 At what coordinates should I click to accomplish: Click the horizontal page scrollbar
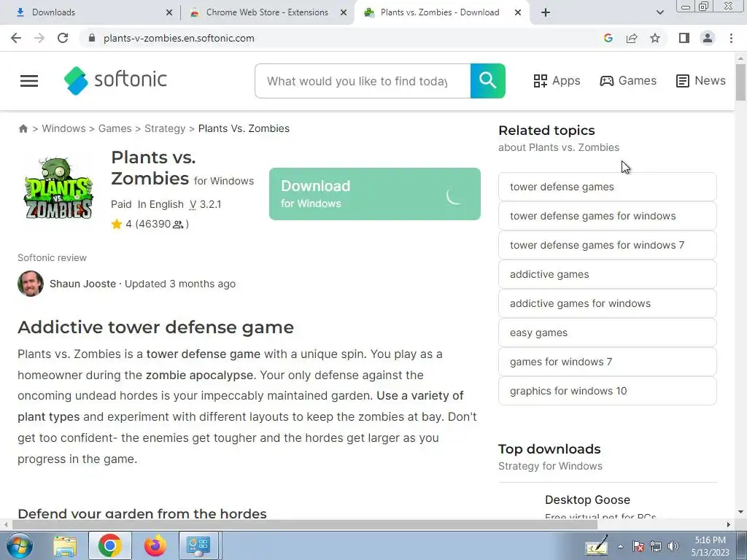(x=305, y=524)
